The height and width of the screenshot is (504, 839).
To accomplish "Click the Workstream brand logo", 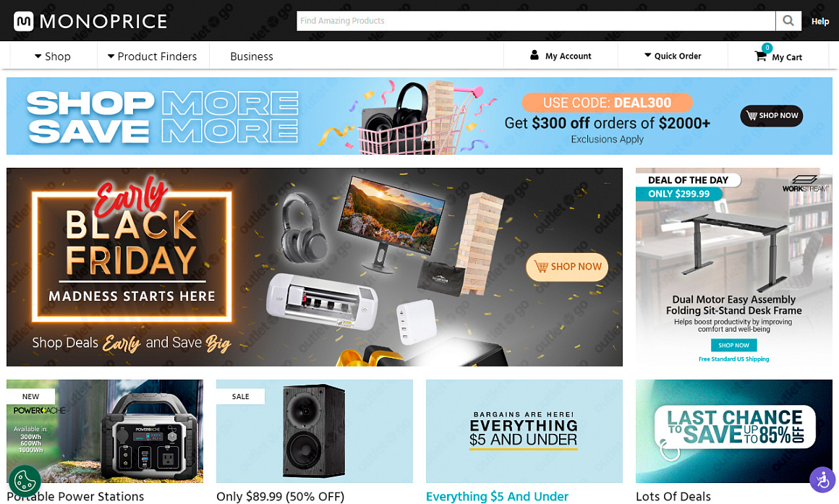I will pyautogui.click(x=805, y=184).
